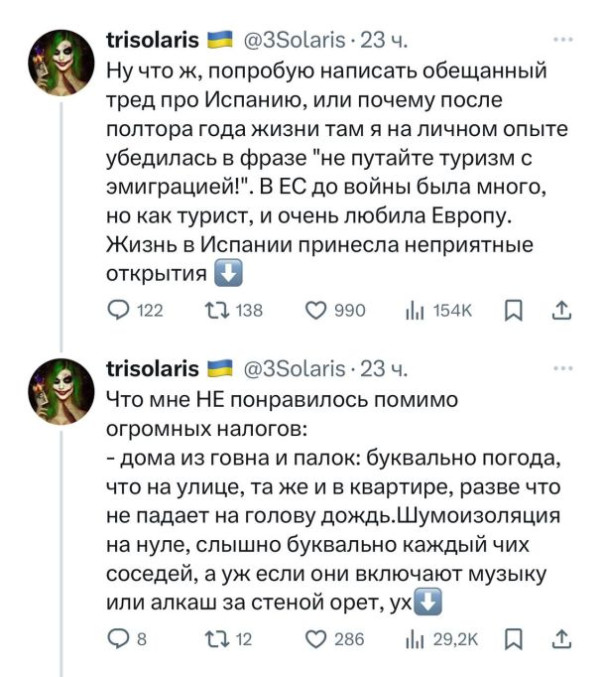This screenshot has height=677, width=604.
Task: Bookmark the first tweet
Action: click(x=514, y=312)
